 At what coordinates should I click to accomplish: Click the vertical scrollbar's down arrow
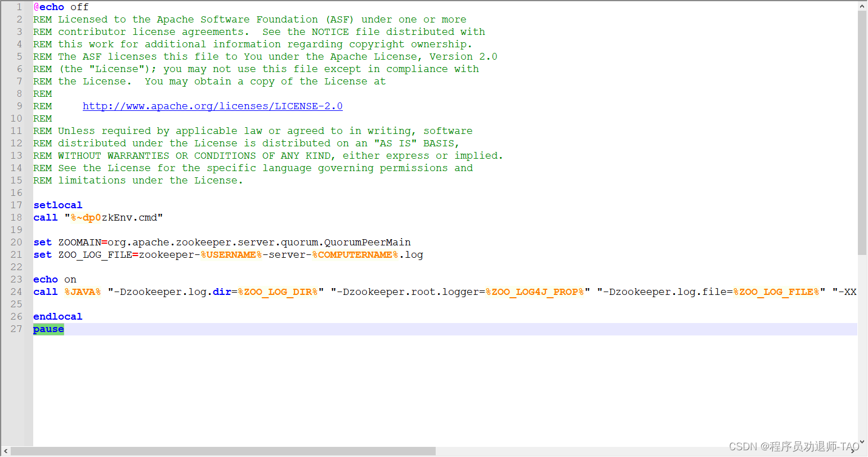pyautogui.click(x=862, y=442)
